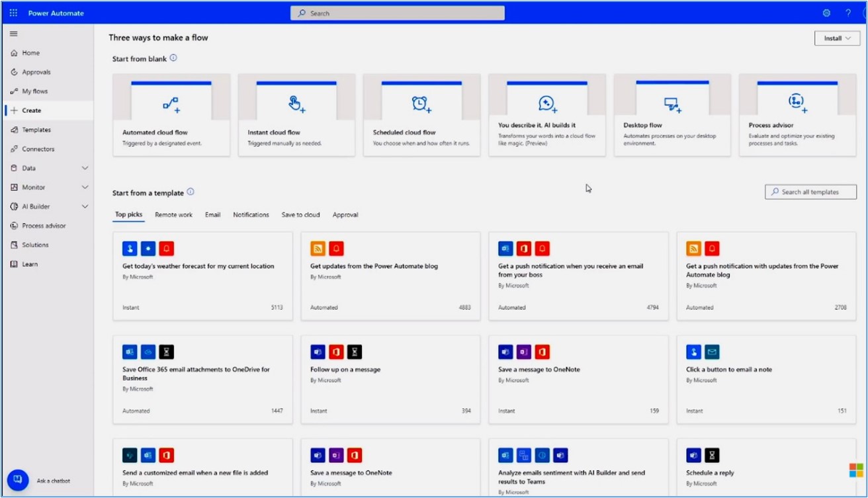Open Send a customized email when file added template

tap(202, 468)
